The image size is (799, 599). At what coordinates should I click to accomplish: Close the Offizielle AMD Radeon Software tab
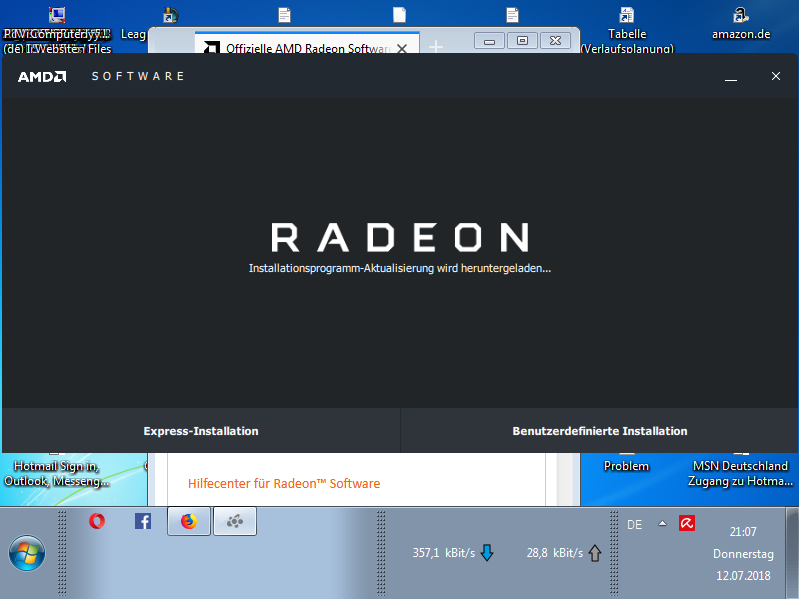(402, 48)
